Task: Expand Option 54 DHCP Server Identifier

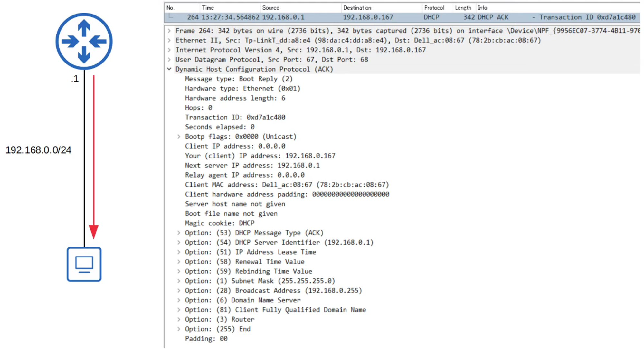Action: (179, 243)
